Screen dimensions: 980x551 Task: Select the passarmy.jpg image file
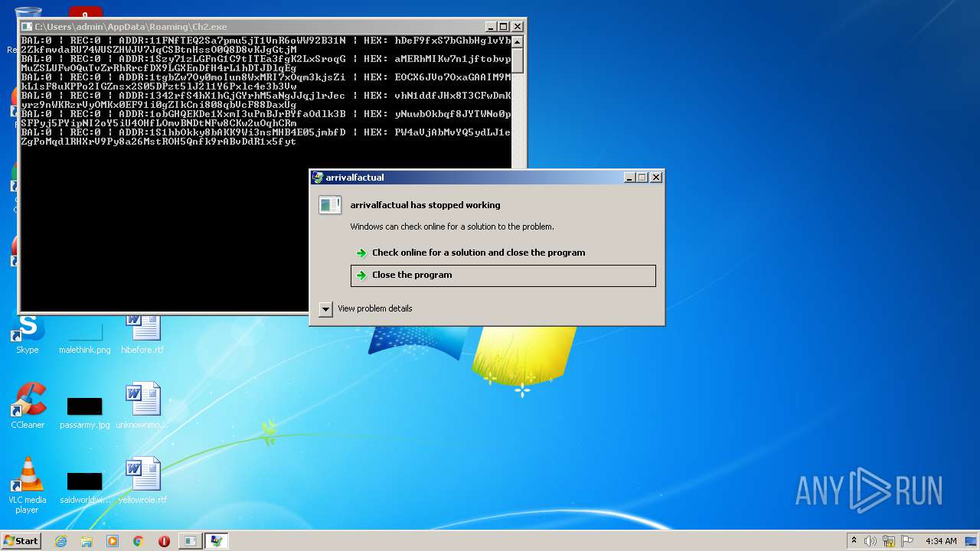84,412
